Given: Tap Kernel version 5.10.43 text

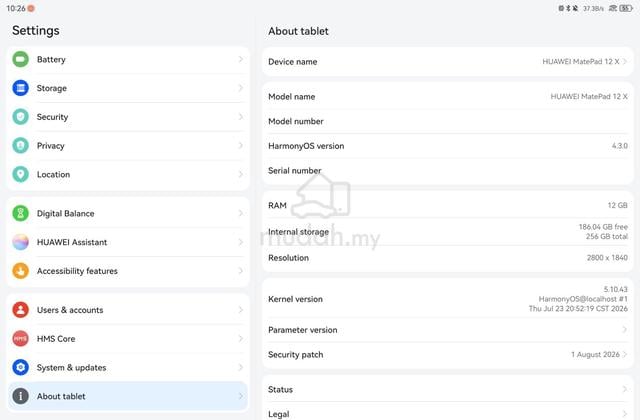Looking at the screenshot, I should (616, 289).
